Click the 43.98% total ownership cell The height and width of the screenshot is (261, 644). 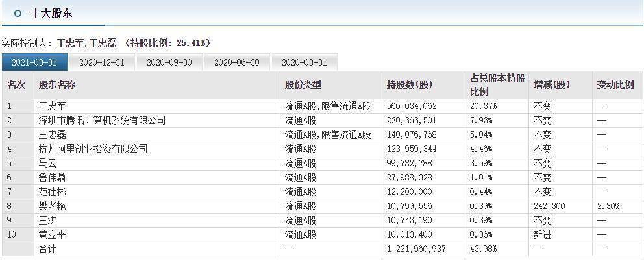pyautogui.click(x=484, y=249)
